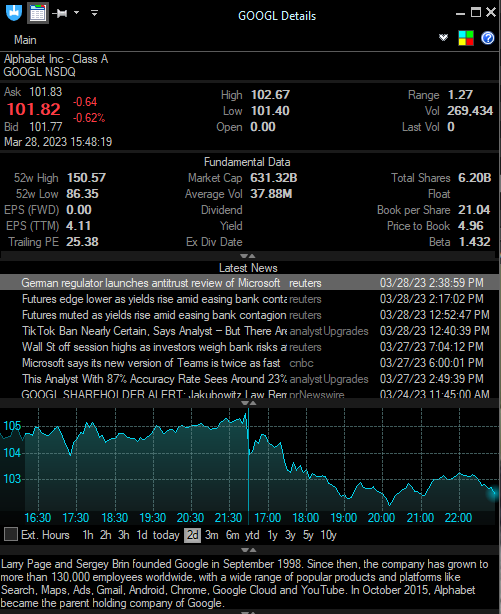Image resolution: width=501 pixels, height=614 pixels.
Task: Select the 1d chart range
Action: point(141,535)
